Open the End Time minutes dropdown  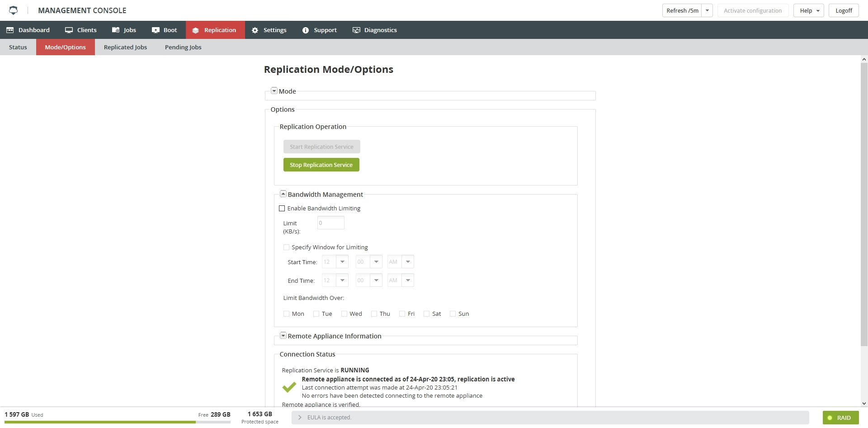point(376,280)
